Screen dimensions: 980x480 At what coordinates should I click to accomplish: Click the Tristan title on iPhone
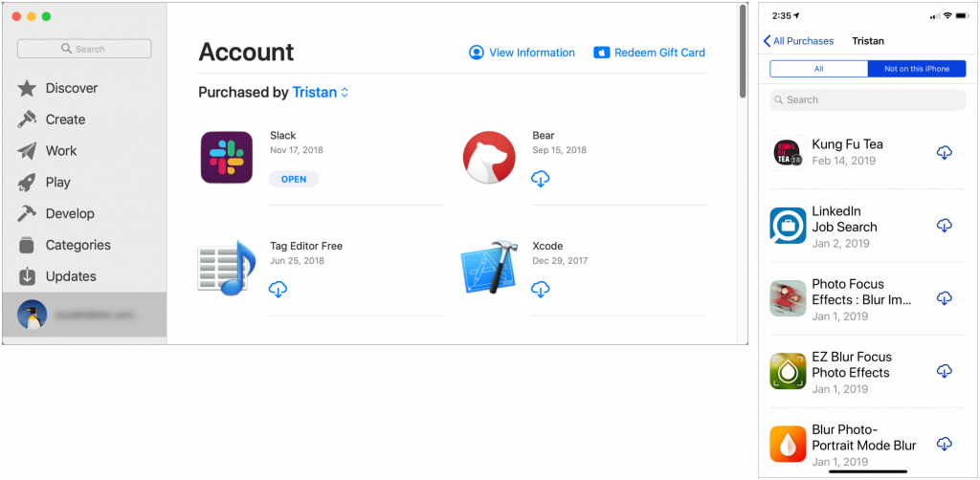tap(868, 40)
